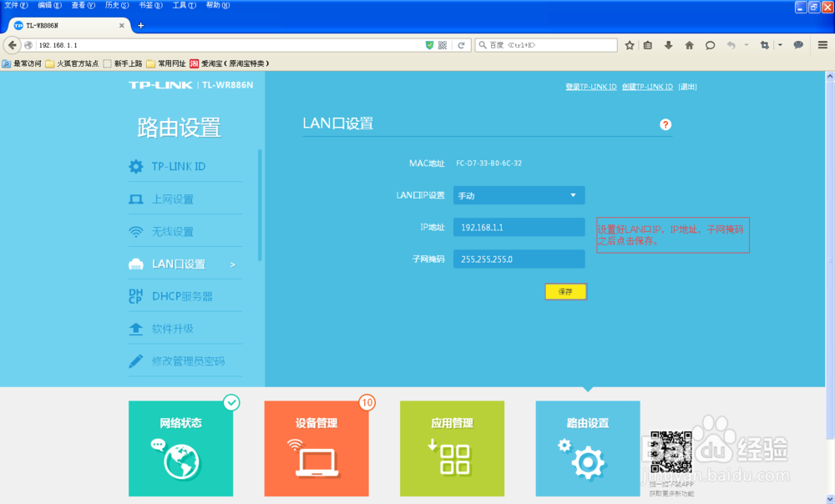
Task: Click the LAN口设置 port icon
Action: pyautogui.click(x=136, y=264)
